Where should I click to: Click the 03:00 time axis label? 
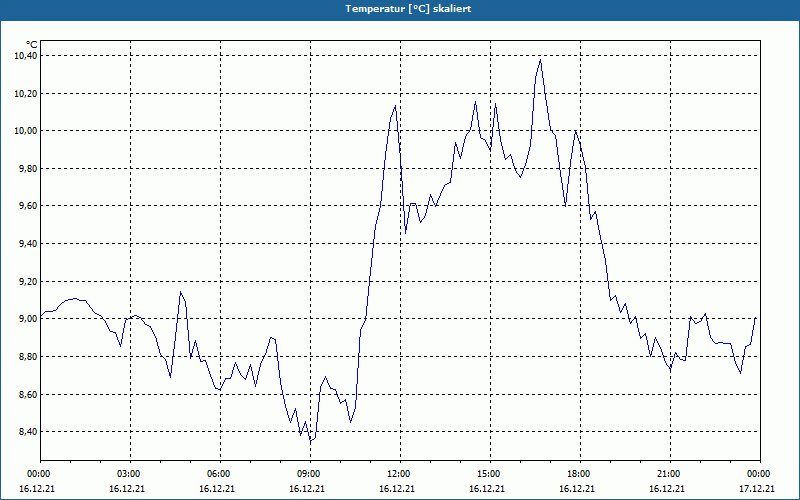131,474
